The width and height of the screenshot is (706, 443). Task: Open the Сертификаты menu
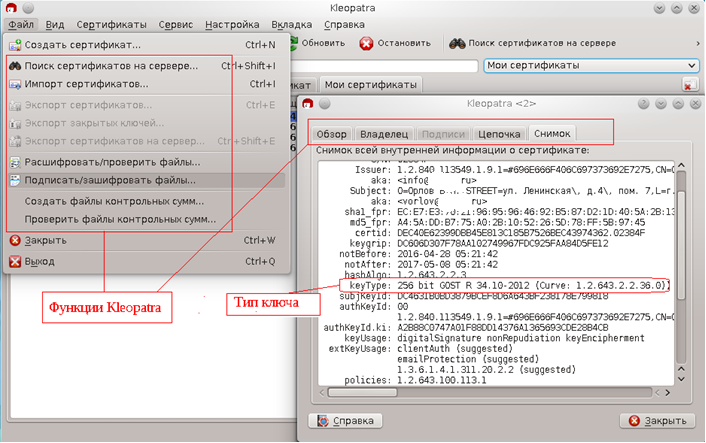pos(111,24)
